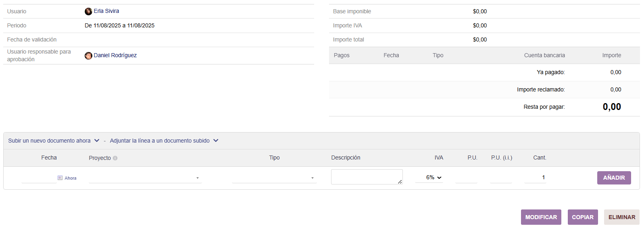The width and height of the screenshot is (644, 230).
Task: Focus the Fecha date input field
Action: click(39, 178)
